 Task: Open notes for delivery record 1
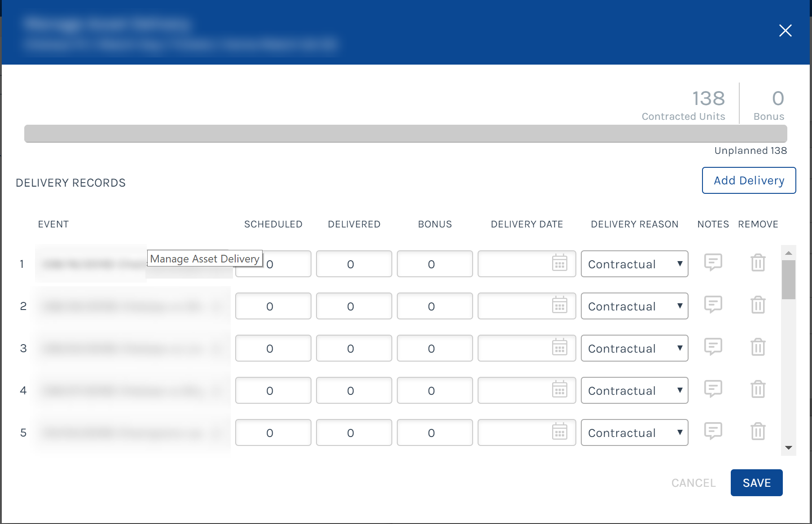click(713, 262)
